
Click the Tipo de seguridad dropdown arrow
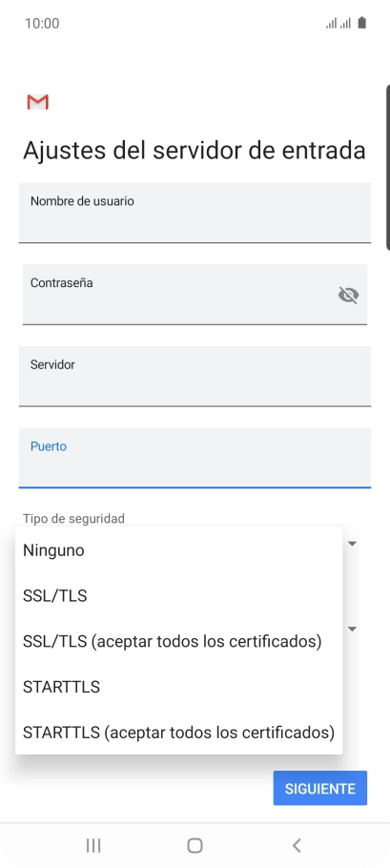(352, 544)
